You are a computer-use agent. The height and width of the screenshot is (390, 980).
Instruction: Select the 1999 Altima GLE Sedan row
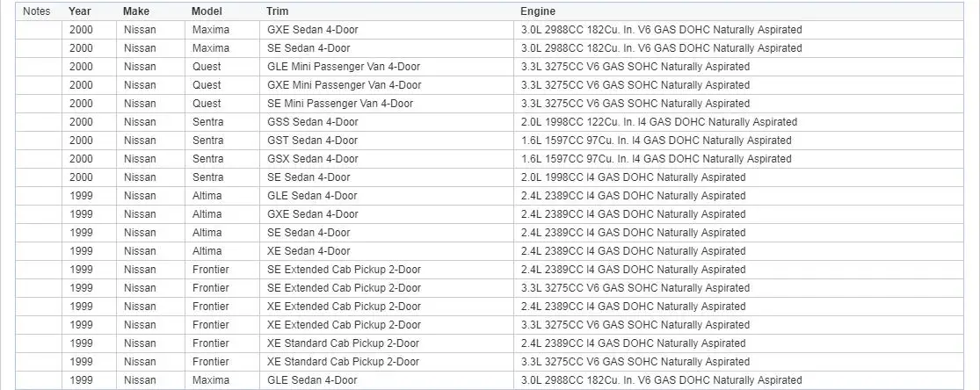(312, 196)
